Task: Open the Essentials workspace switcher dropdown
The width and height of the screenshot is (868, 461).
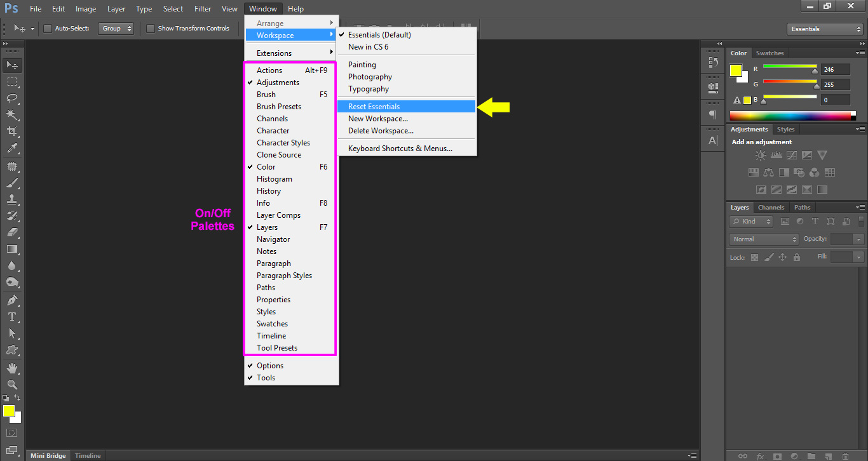Action: (x=824, y=29)
